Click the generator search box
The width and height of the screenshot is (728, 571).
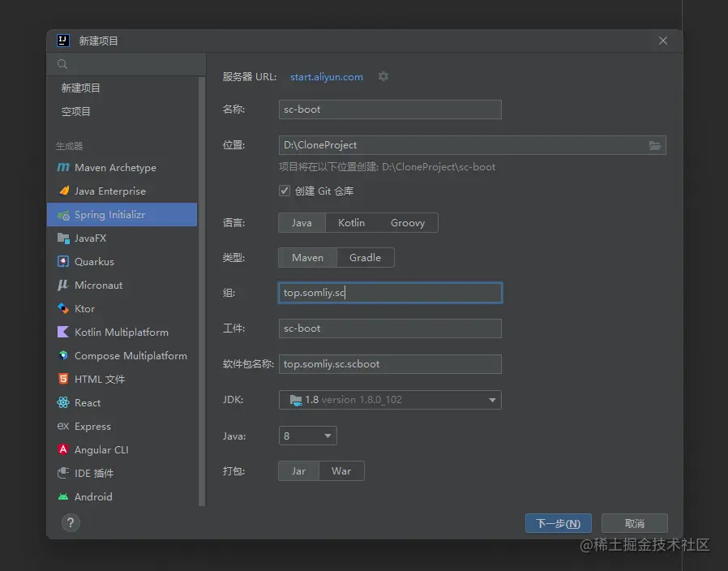point(126,64)
